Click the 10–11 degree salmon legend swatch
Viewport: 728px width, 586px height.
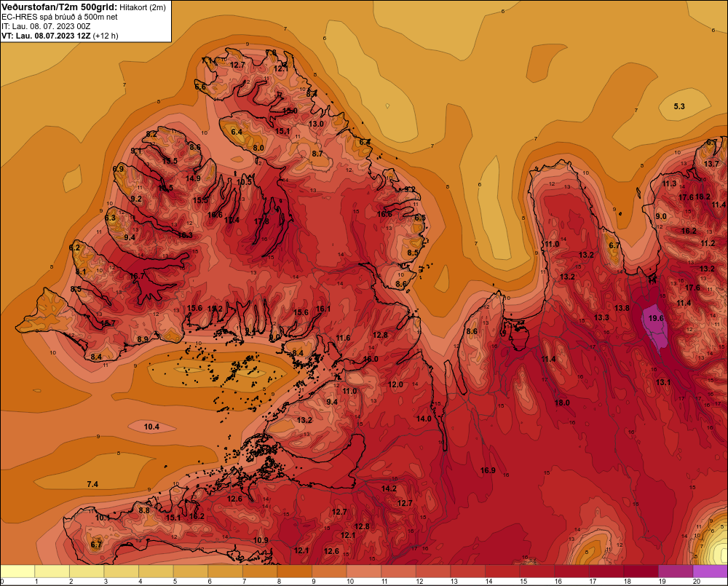(363, 571)
